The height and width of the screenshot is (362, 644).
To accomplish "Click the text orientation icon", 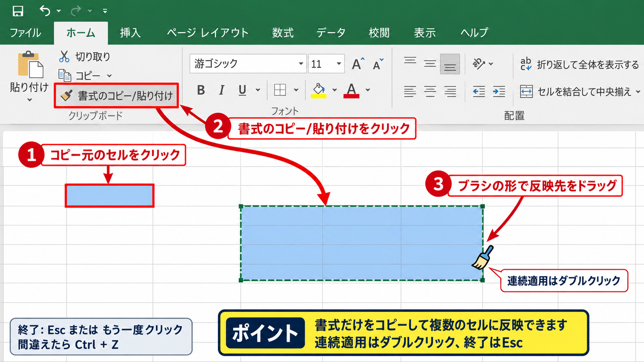I will point(479,63).
